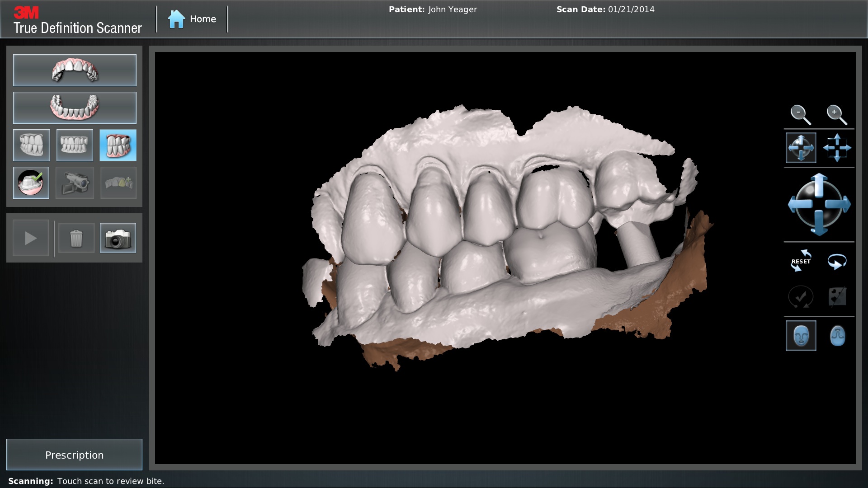868x488 pixels.
Task: Click the scan review checkmark icon
Action: pos(31,183)
